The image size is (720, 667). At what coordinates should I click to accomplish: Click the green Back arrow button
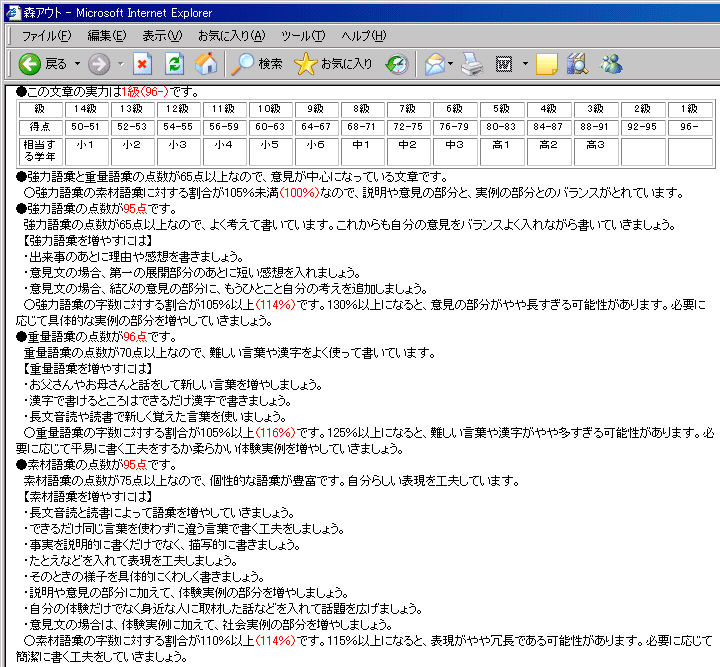[30, 64]
